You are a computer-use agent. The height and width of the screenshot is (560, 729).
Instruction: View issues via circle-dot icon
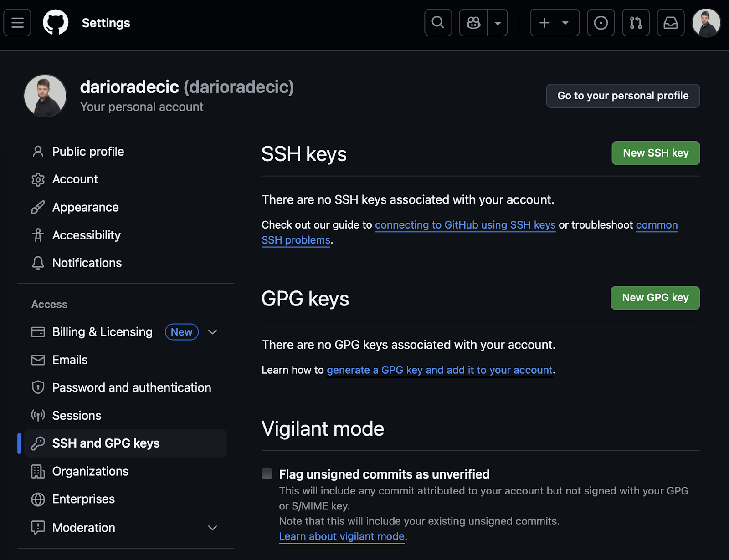click(601, 23)
